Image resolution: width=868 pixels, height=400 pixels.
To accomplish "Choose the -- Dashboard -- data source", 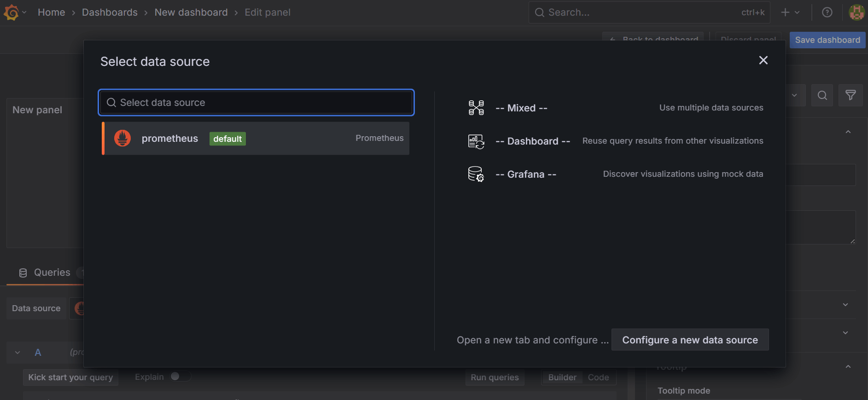I will point(615,141).
